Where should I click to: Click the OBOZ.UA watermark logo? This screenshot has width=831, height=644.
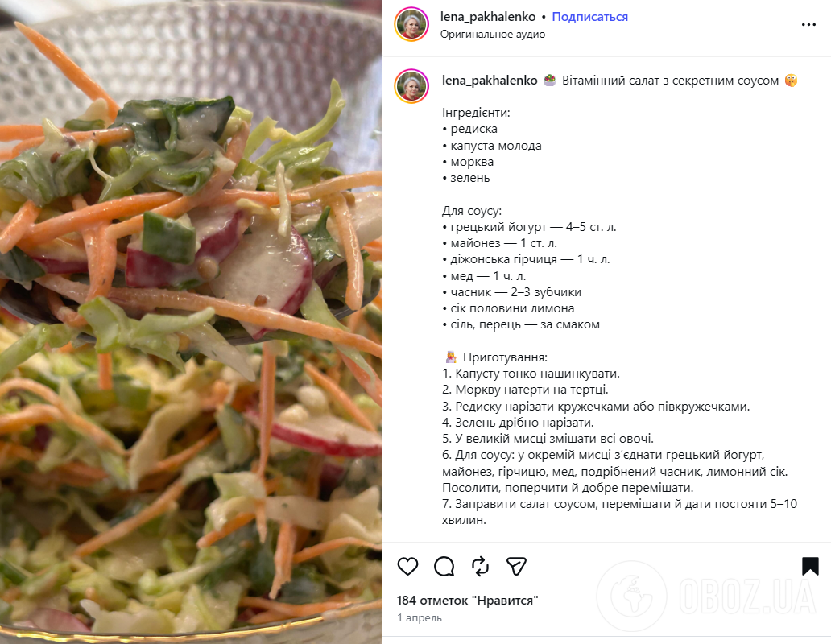pyautogui.click(x=708, y=596)
